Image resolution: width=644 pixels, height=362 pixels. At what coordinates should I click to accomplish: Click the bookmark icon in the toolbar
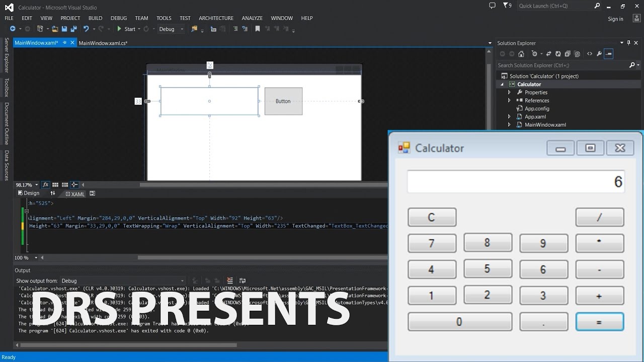pyautogui.click(x=258, y=29)
